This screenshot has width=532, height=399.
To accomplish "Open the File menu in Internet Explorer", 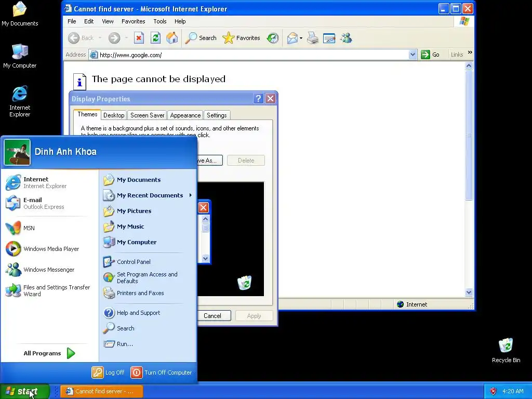I will (x=72, y=21).
